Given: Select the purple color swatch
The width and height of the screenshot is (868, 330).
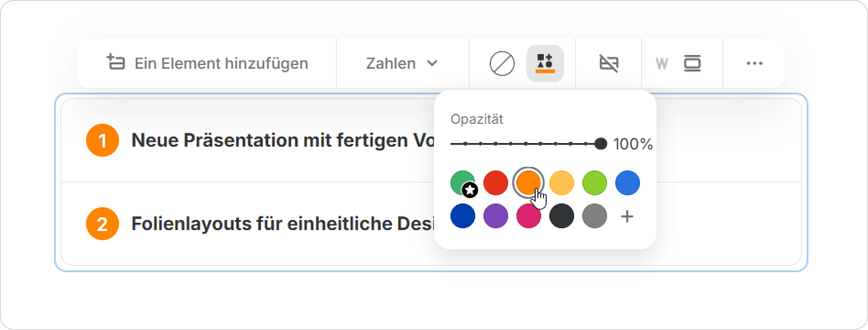Looking at the screenshot, I should point(495,216).
